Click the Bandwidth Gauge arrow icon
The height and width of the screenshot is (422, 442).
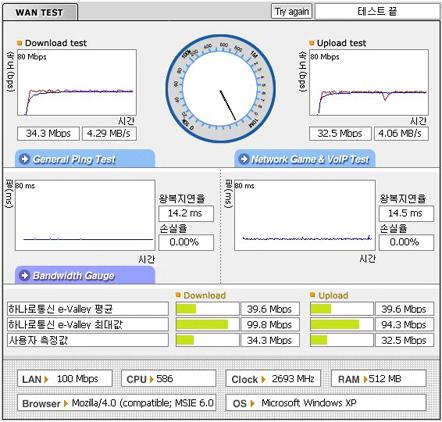[x=24, y=275]
